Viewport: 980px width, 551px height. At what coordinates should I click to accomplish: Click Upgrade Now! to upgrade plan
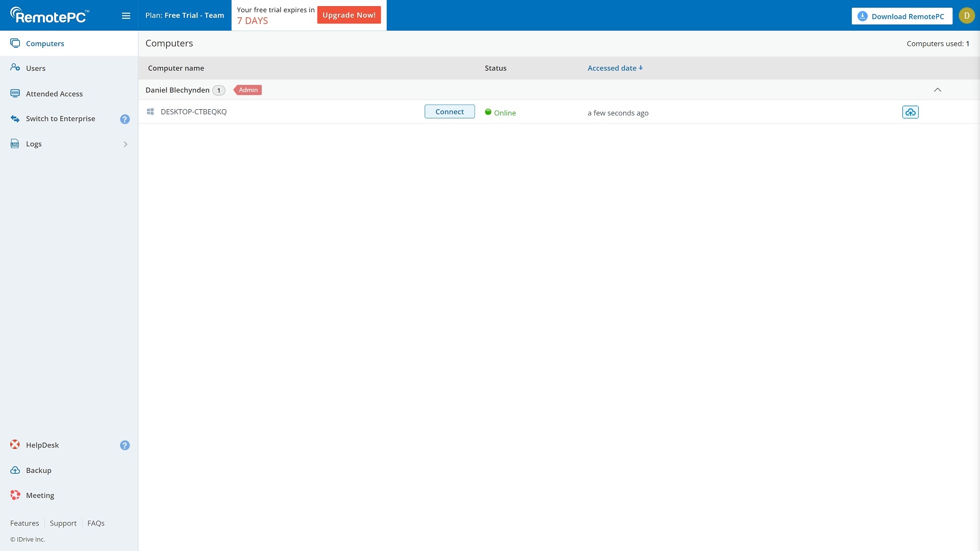pyautogui.click(x=349, y=15)
